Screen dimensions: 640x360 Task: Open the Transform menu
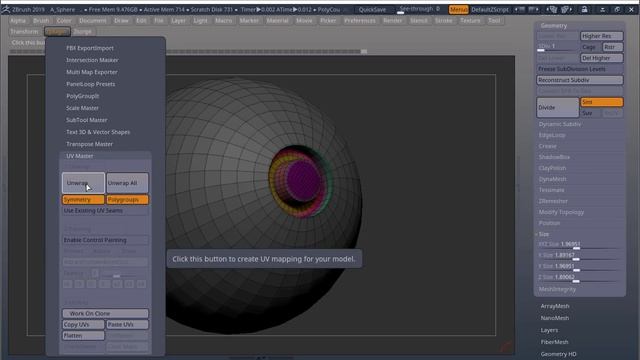pos(24,31)
